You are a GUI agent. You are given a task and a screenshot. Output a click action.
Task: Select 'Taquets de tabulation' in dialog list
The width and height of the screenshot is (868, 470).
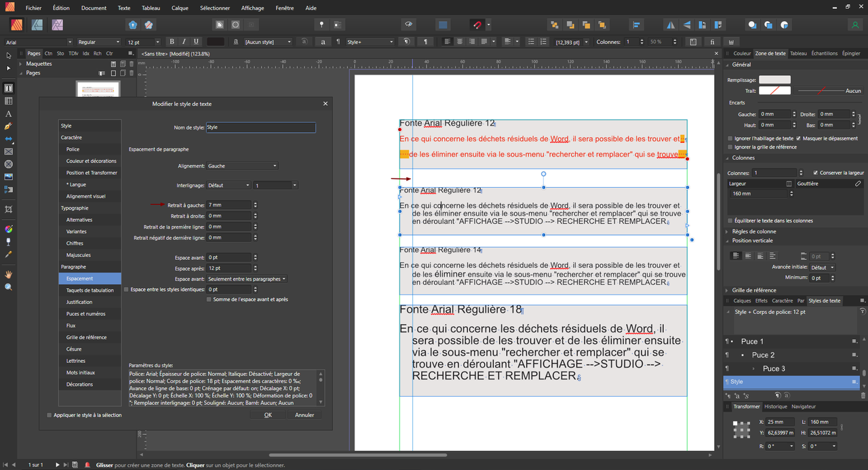click(90, 290)
